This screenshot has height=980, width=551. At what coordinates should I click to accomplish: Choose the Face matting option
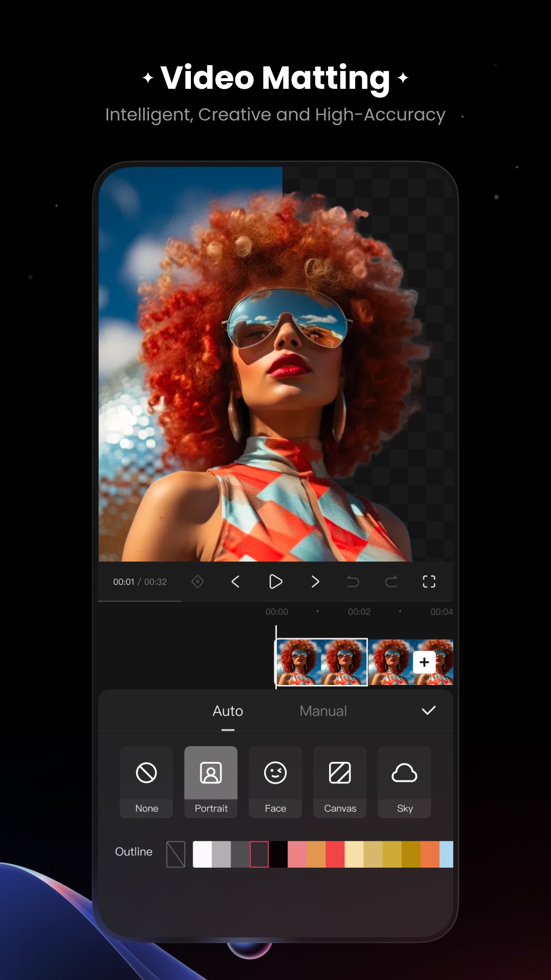(275, 782)
